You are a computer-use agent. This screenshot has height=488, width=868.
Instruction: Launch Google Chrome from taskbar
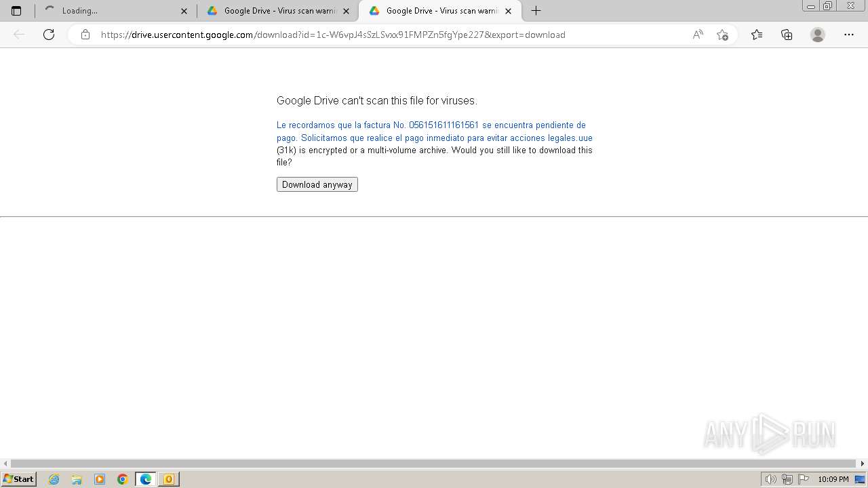click(122, 479)
